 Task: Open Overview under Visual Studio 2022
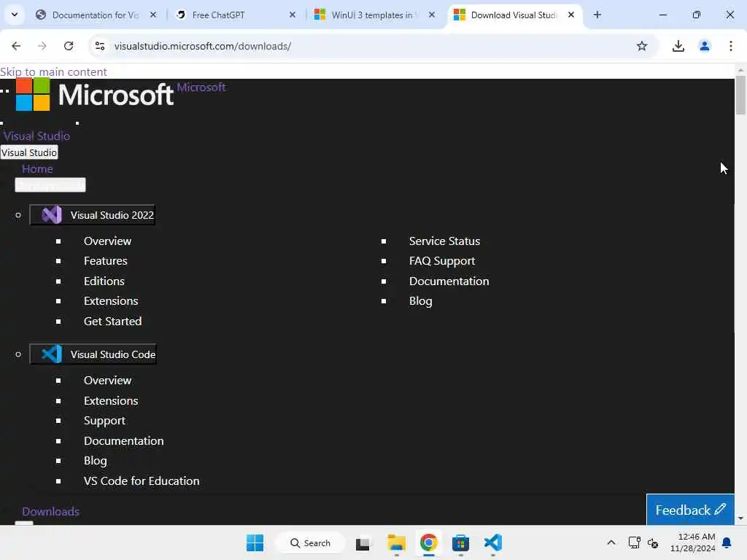108,241
